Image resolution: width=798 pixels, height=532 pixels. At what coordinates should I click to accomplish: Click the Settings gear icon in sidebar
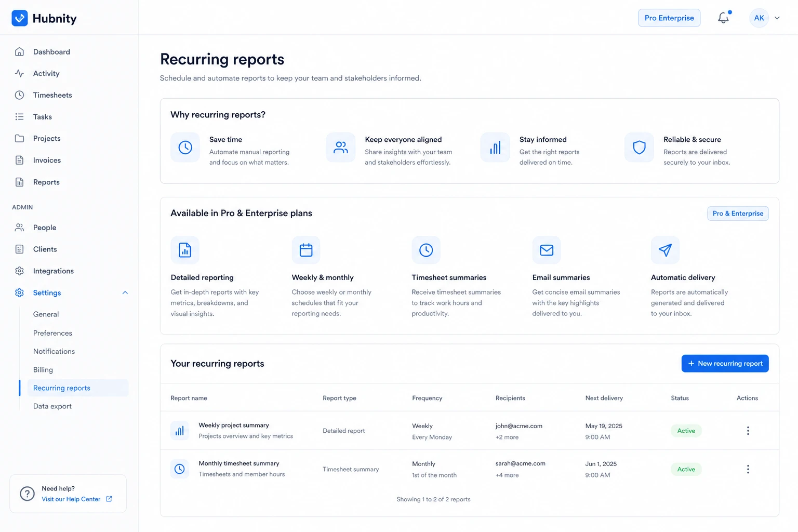point(19,293)
